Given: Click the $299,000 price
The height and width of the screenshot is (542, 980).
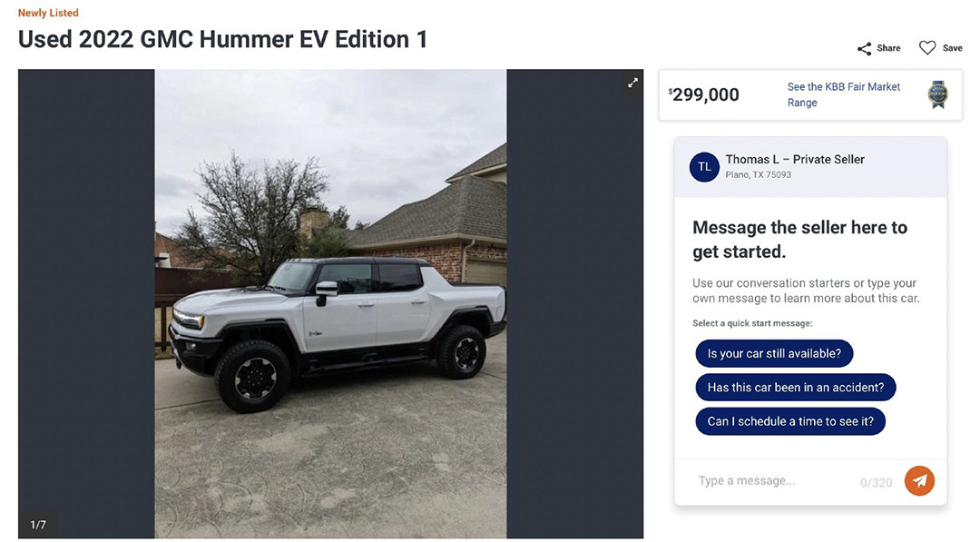Looking at the screenshot, I should [704, 94].
